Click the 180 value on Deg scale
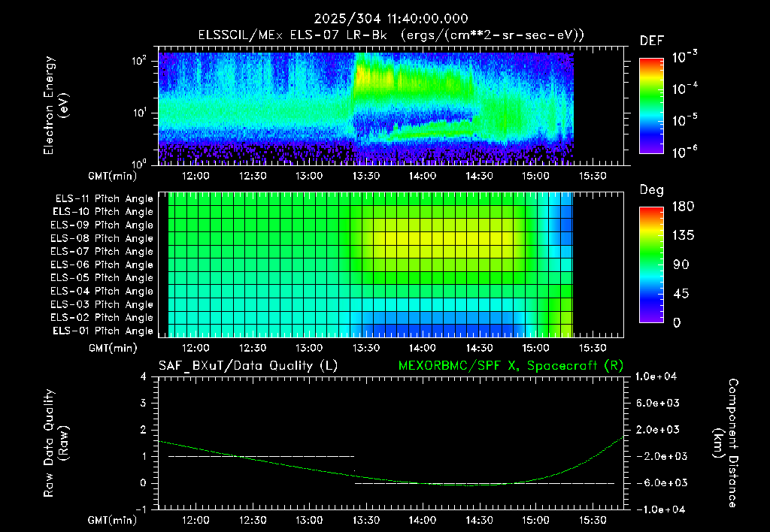The height and width of the screenshot is (532, 770). coord(683,207)
